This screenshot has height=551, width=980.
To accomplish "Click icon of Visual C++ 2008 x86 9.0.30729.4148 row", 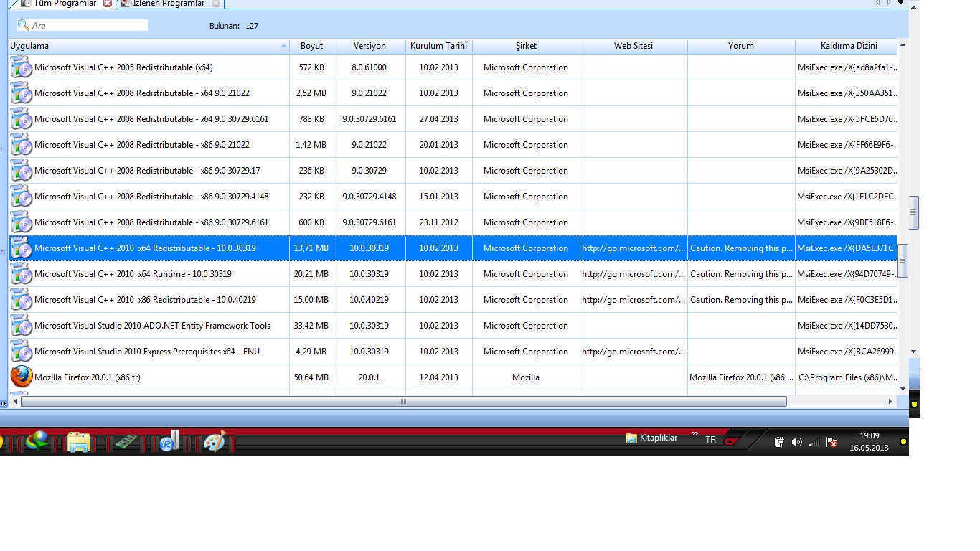I will [x=22, y=197].
